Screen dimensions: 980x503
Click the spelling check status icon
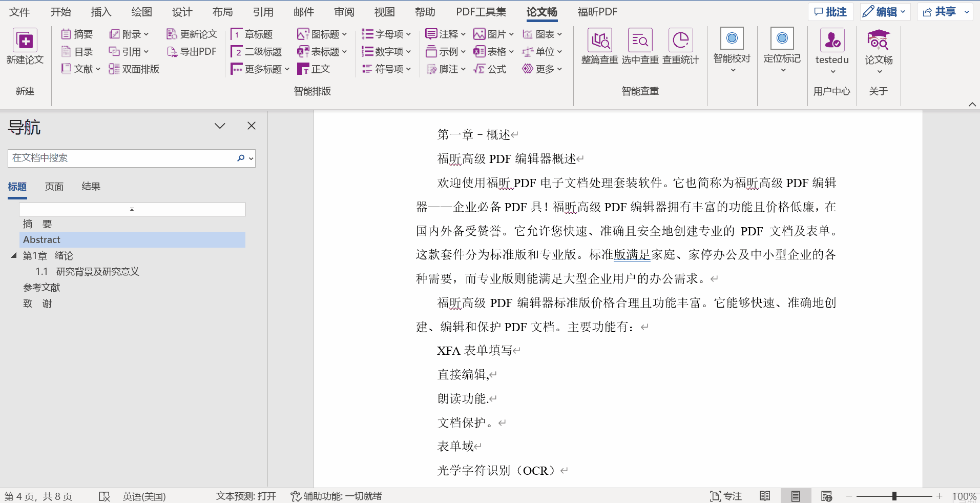104,496
